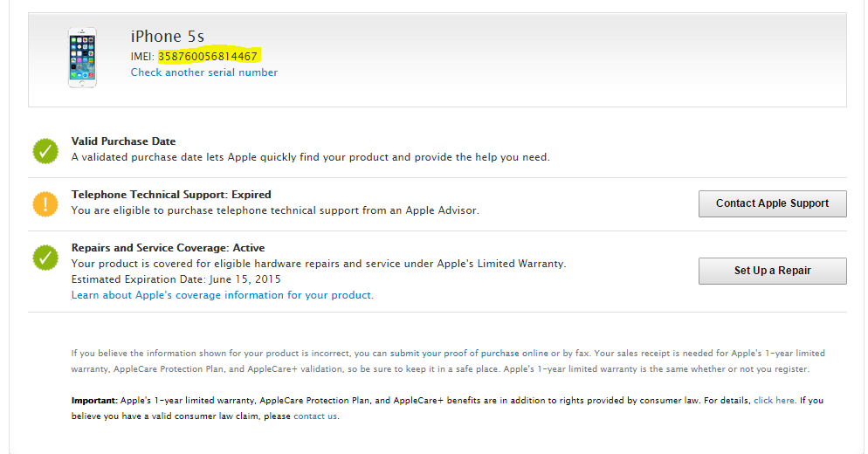
Task: Follow the contact us link
Action: tap(315, 416)
